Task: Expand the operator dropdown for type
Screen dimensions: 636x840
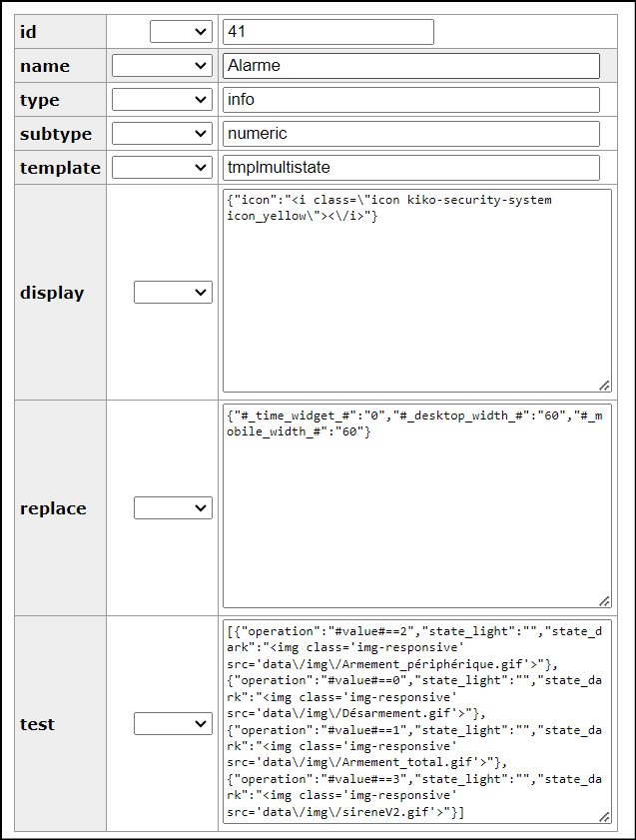Action: pyautogui.click(x=162, y=100)
